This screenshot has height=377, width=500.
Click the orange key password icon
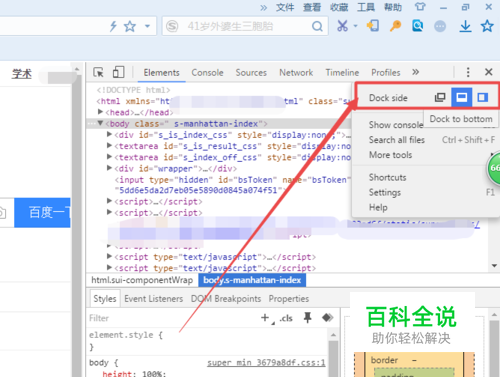[x=395, y=26]
